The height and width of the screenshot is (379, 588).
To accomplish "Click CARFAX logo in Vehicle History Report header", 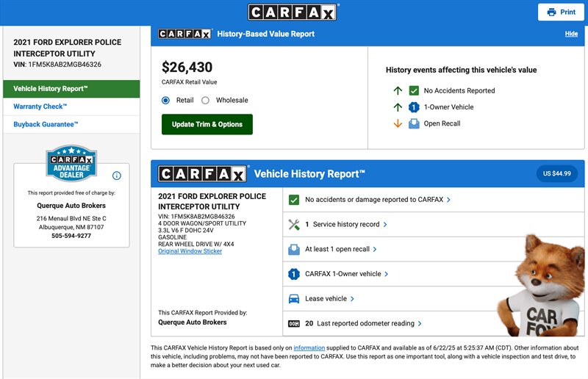I will tap(202, 173).
